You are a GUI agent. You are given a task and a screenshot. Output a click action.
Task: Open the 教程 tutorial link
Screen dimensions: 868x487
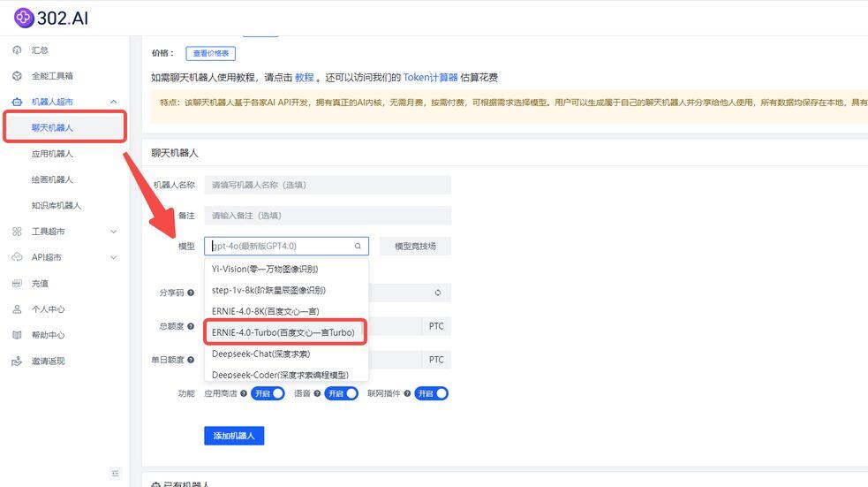click(305, 78)
